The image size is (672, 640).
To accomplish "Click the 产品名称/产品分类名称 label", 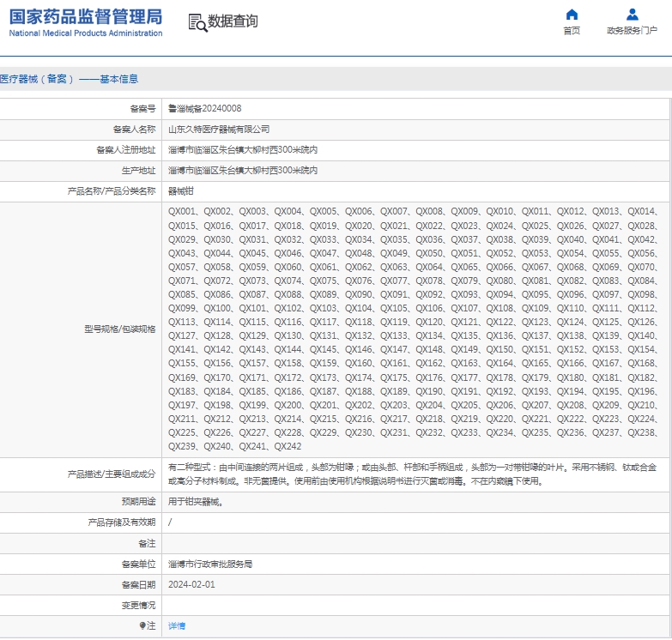I will (112, 191).
